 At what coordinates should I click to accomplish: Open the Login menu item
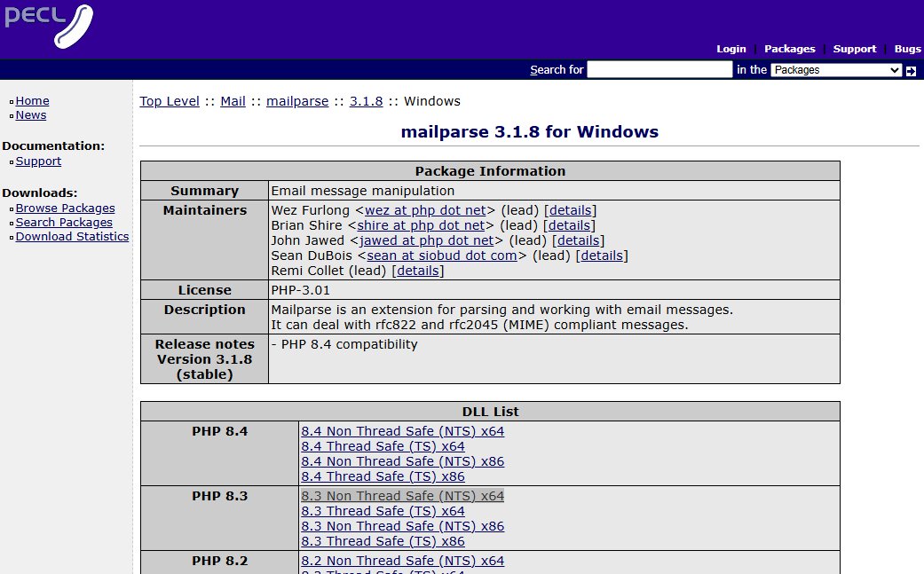pyautogui.click(x=731, y=49)
